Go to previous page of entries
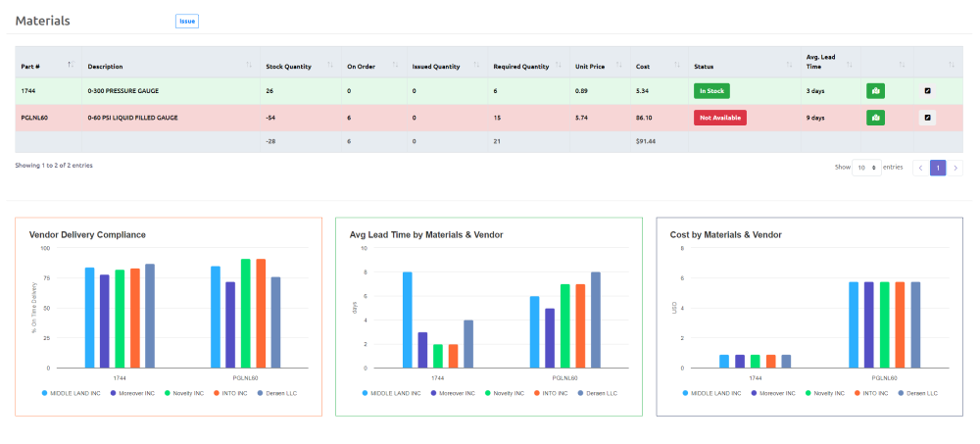Image resolution: width=980 pixels, height=444 pixels. (x=920, y=168)
